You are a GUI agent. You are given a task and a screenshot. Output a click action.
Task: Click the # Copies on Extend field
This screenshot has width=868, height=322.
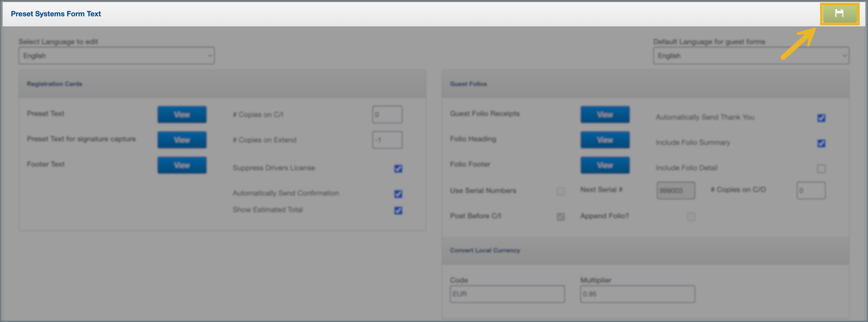[x=387, y=140]
